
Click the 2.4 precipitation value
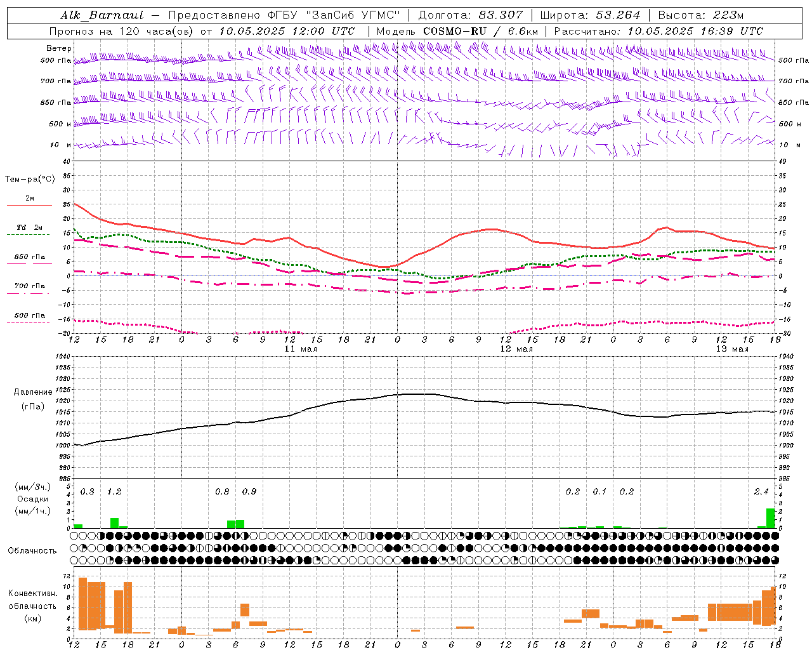pyautogui.click(x=761, y=492)
